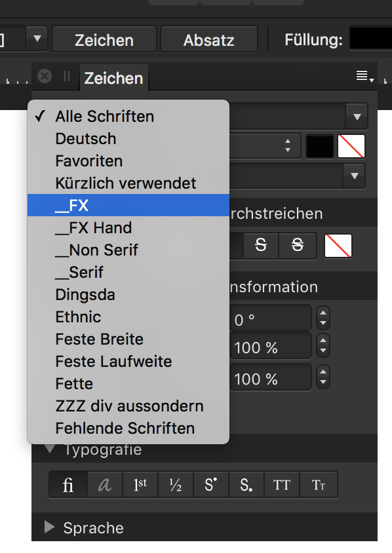Select __FX font collection
Image resolution: width=392 pixels, height=553 pixels.
(128, 205)
